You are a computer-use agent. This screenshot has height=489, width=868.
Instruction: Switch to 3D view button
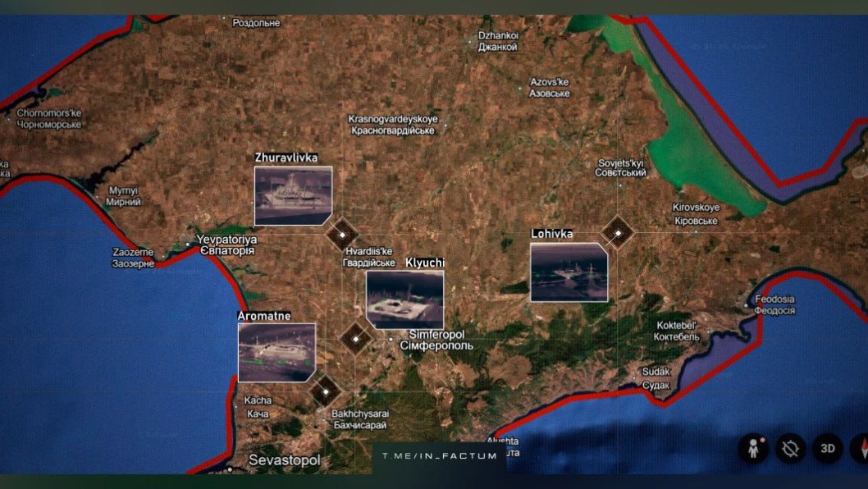point(828,448)
